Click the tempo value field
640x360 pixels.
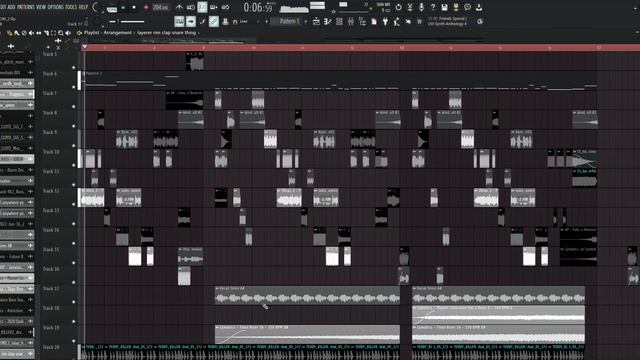point(160,7)
